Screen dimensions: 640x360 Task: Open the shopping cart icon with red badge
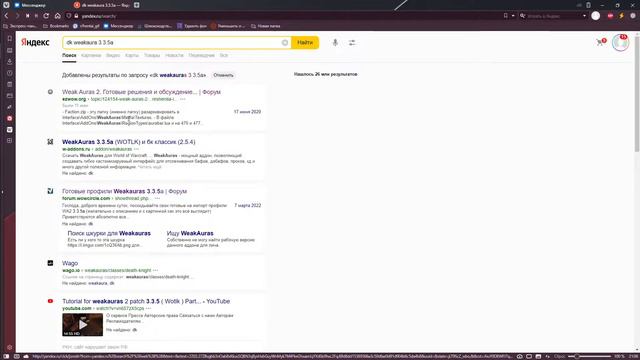[600, 42]
